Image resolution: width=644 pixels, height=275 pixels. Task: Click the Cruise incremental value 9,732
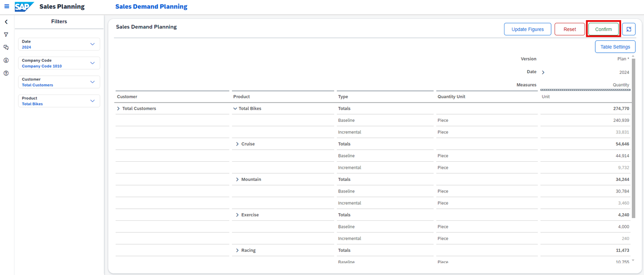point(623,168)
